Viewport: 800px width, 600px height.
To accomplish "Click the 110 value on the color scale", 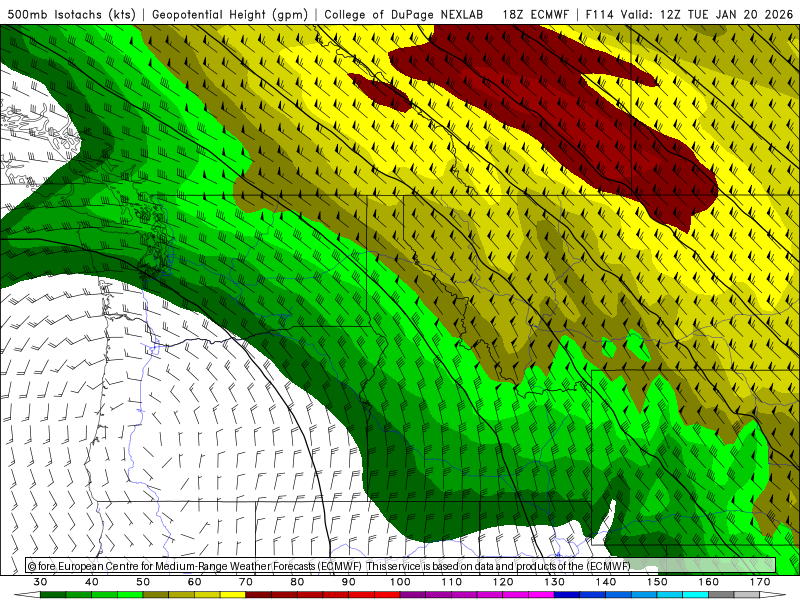I will (452, 582).
